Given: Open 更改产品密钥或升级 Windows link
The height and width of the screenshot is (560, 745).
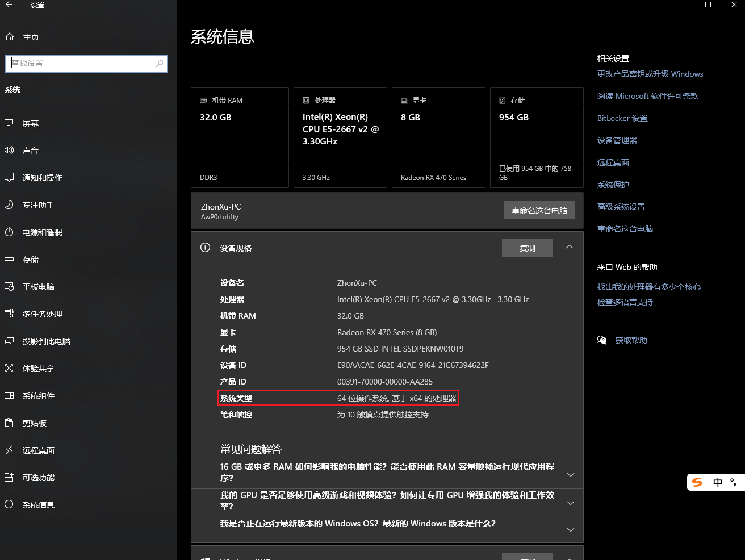Looking at the screenshot, I should tap(650, 74).
